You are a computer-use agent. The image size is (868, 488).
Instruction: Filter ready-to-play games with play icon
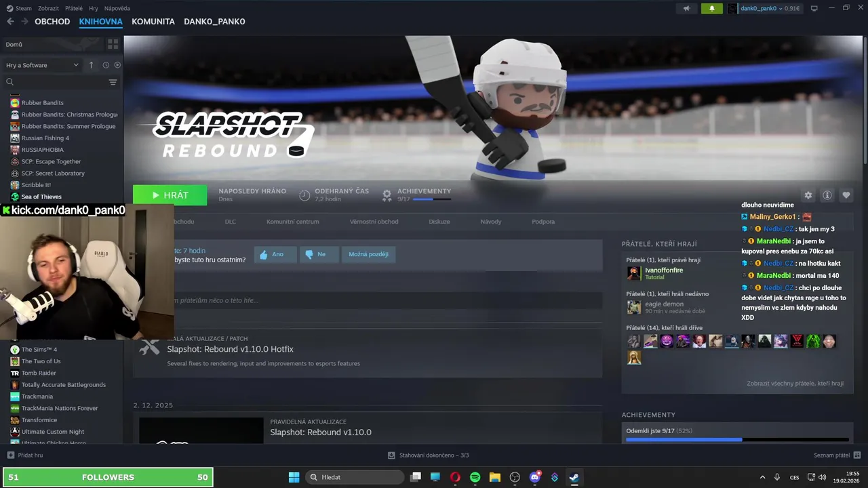[x=117, y=65]
